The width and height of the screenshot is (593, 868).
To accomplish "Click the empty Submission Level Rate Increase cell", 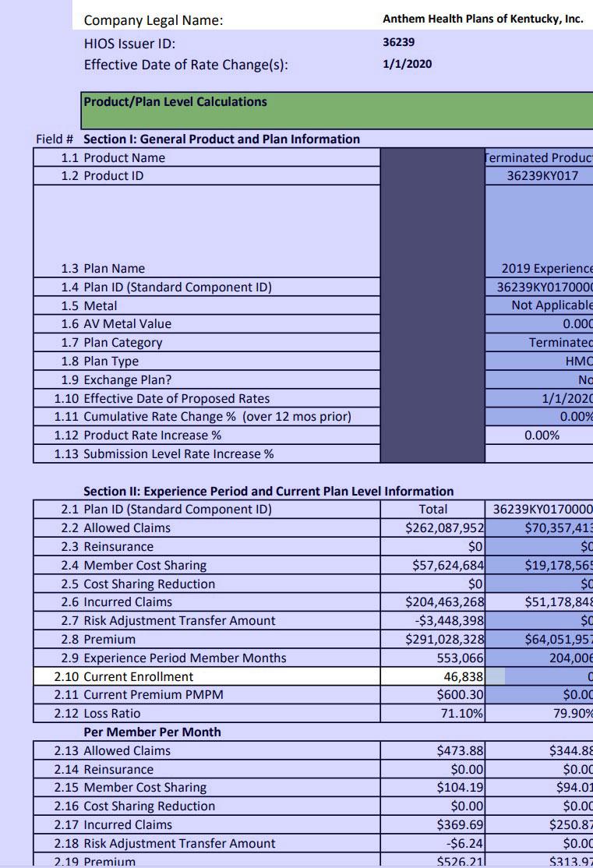I will pos(539,454).
